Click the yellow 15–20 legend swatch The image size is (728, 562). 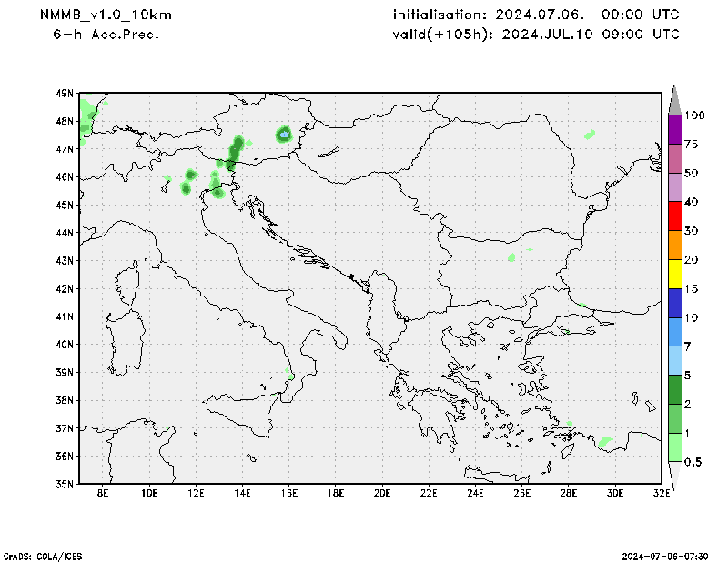[674, 274]
